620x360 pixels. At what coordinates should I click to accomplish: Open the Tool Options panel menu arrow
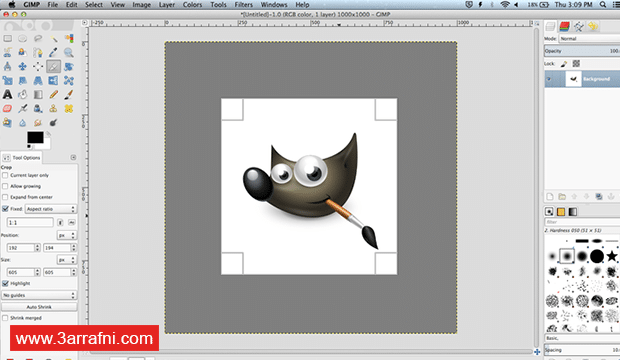73,157
